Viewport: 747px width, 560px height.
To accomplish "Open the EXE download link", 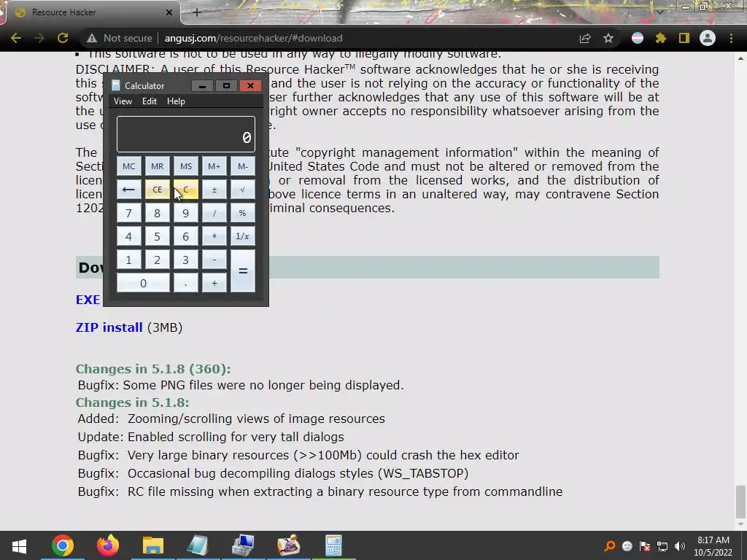I will tap(88, 300).
